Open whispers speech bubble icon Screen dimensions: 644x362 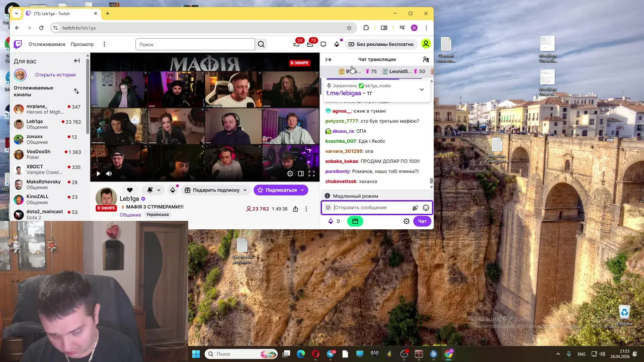pos(324,44)
